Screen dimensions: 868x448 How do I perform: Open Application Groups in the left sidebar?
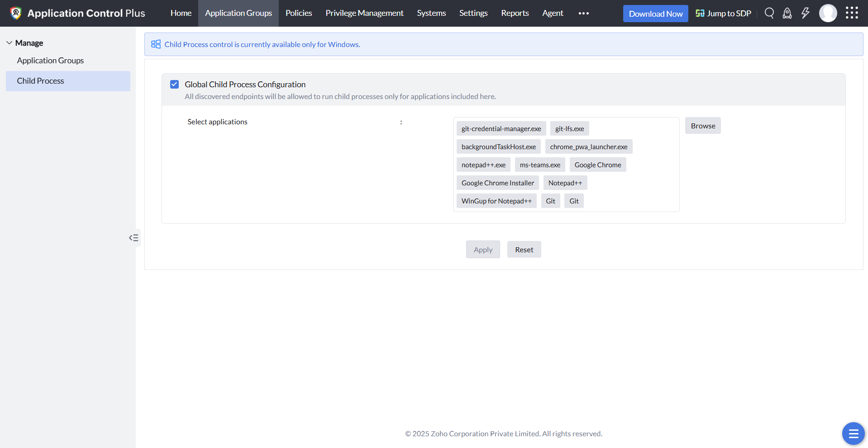[x=50, y=61]
